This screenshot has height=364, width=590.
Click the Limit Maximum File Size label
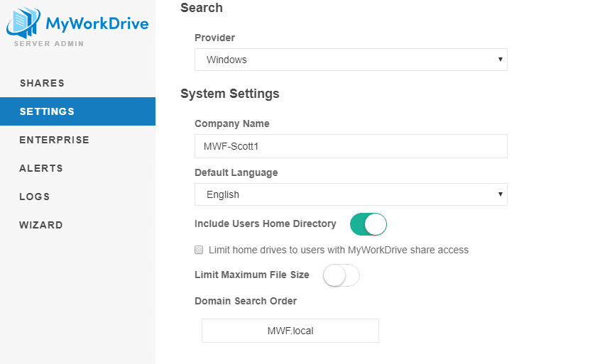(x=252, y=275)
